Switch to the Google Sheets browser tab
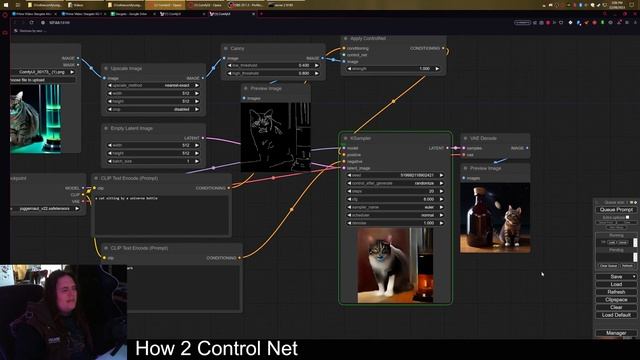The width and height of the screenshot is (640, 360). 133,14
